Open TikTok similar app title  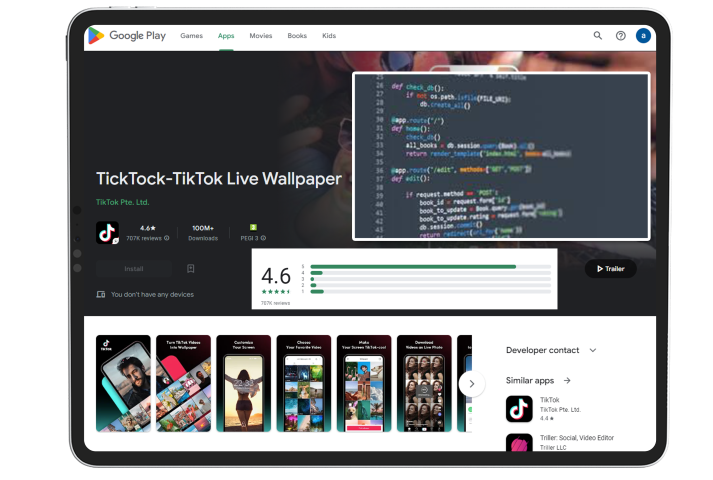click(x=549, y=400)
